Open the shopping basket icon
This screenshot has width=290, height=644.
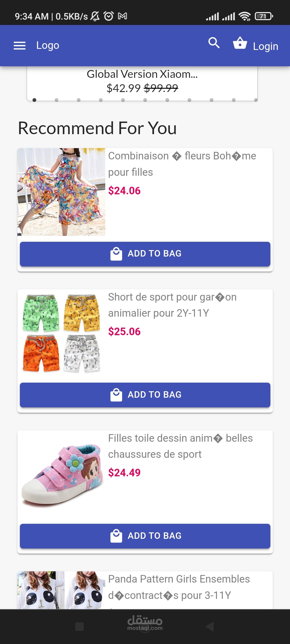tap(240, 43)
